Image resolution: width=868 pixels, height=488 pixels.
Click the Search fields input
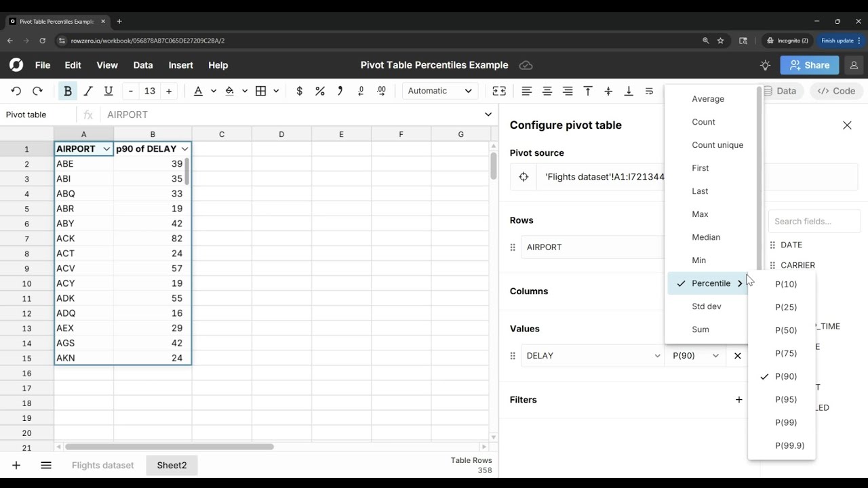click(x=814, y=221)
